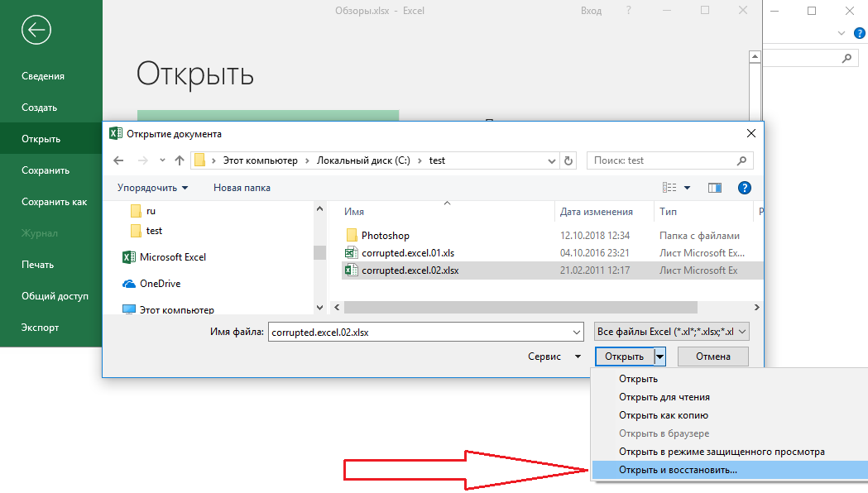Click the search magnifier in dialog search box
The height and width of the screenshot is (493, 868).
click(741, 160)
